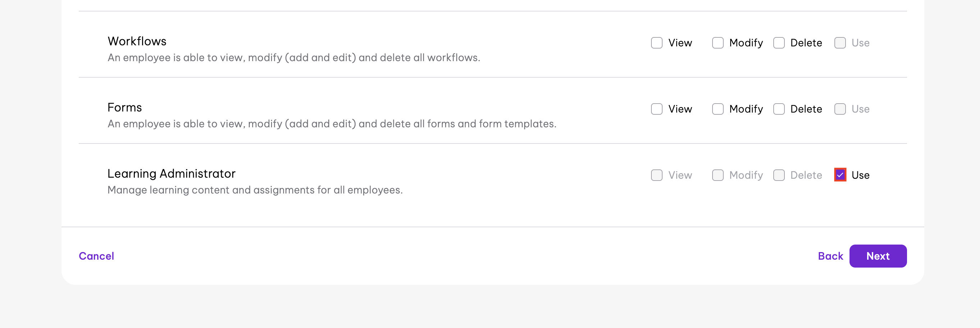Enable View permission for Forms

[657, 109]
